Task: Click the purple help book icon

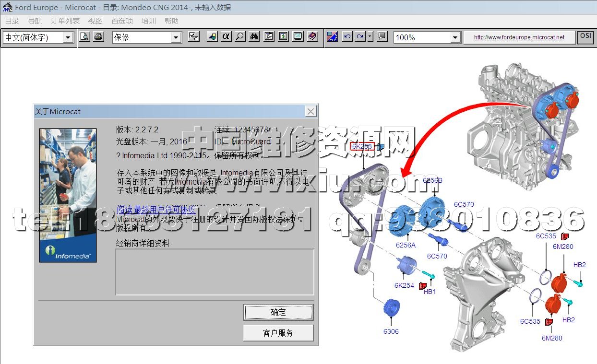Action: pyautogui.click(x=312, y=37)
